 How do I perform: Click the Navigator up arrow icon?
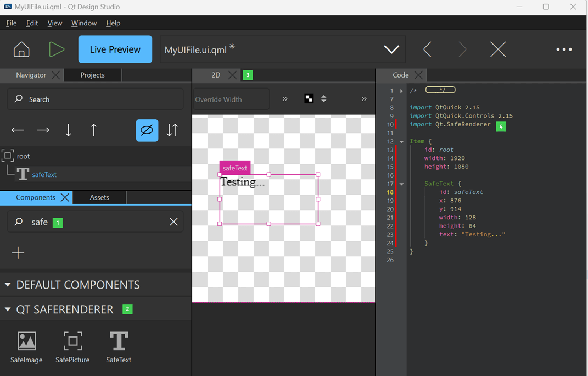(93, 130)
